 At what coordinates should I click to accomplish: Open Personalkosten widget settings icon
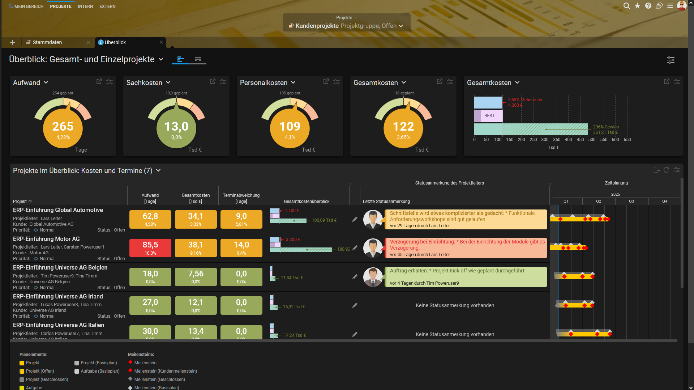(336, 81)
